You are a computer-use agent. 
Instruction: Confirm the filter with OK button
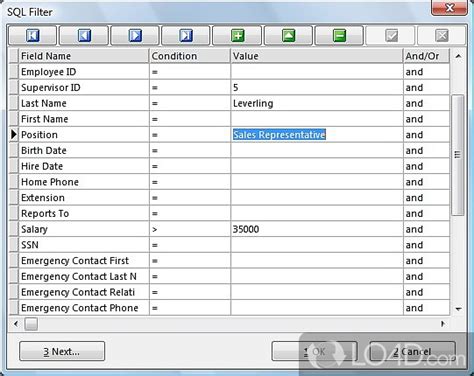[x=314, y=351]
